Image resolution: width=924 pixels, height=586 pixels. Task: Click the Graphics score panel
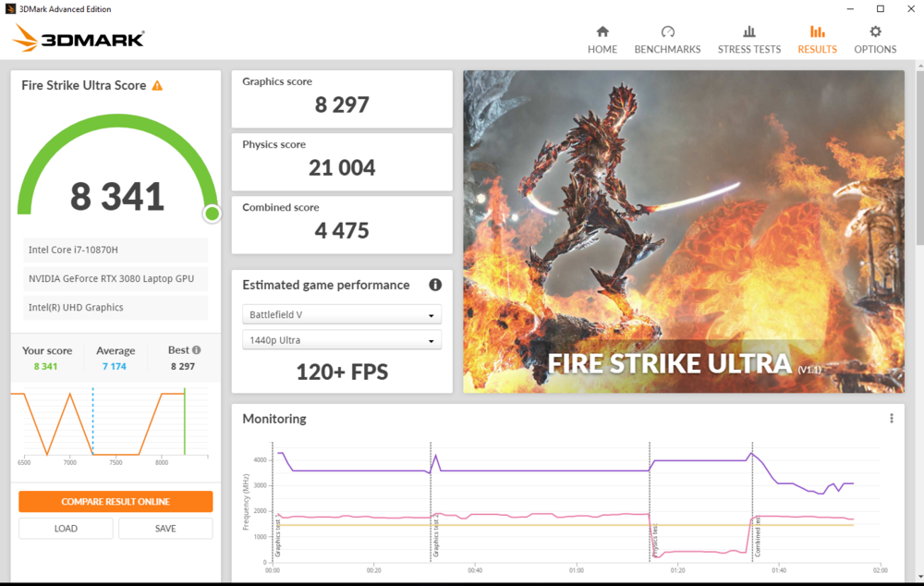[341, 99]
